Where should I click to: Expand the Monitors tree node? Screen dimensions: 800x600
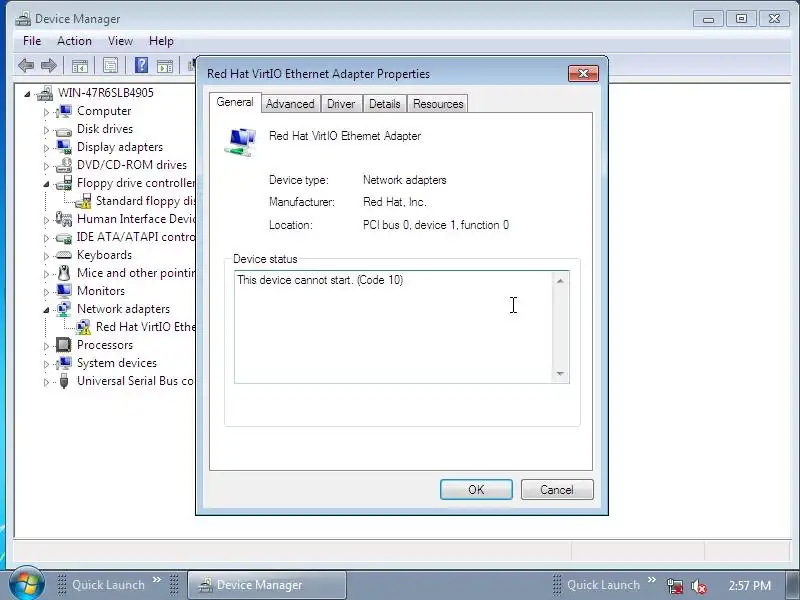[46, 292]
